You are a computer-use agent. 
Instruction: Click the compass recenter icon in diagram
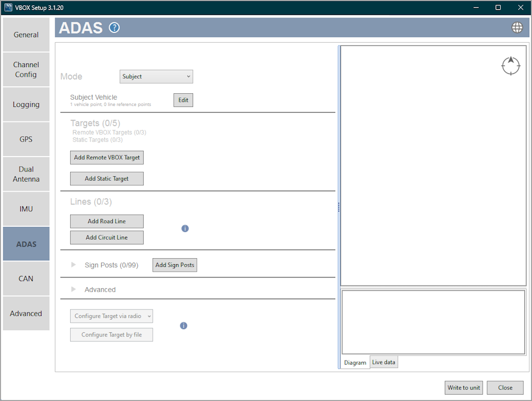pos(511,66)
